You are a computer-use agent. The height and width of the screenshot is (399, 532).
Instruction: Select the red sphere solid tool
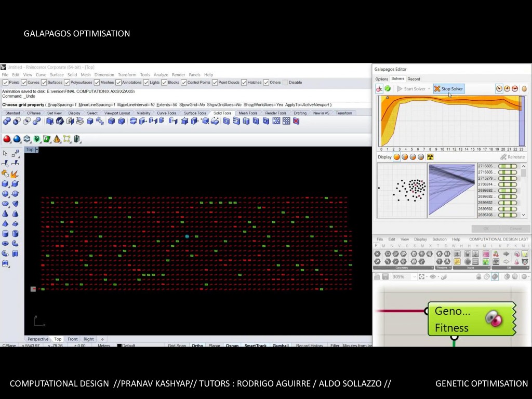7,139
